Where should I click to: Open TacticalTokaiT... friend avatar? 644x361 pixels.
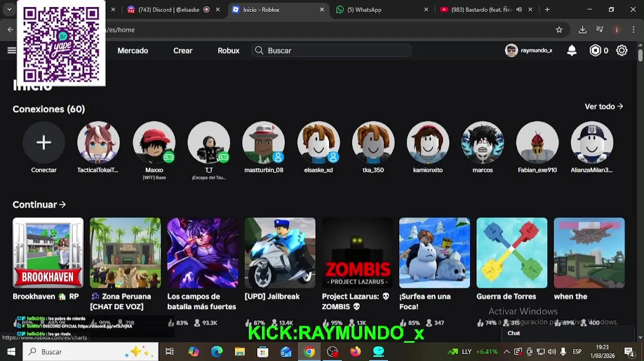point(98,142)
